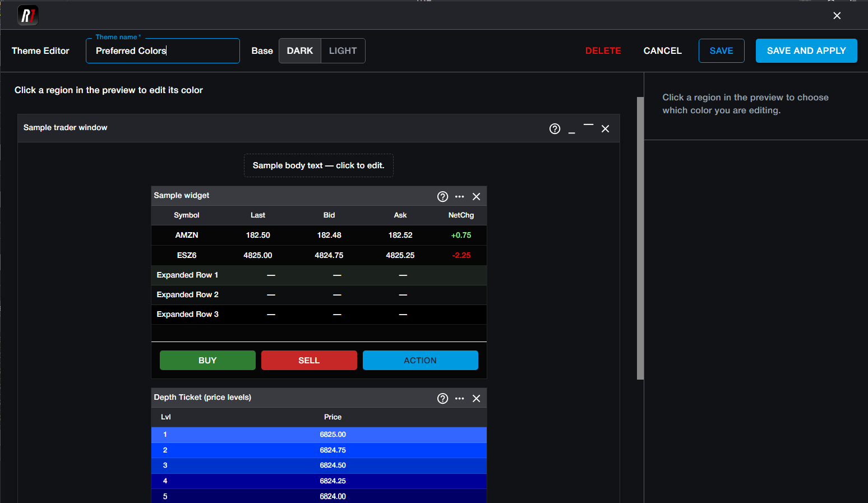Open help icon in Sample trader window header
Viewport: 868px width, 503px height.
pos(555,129)
